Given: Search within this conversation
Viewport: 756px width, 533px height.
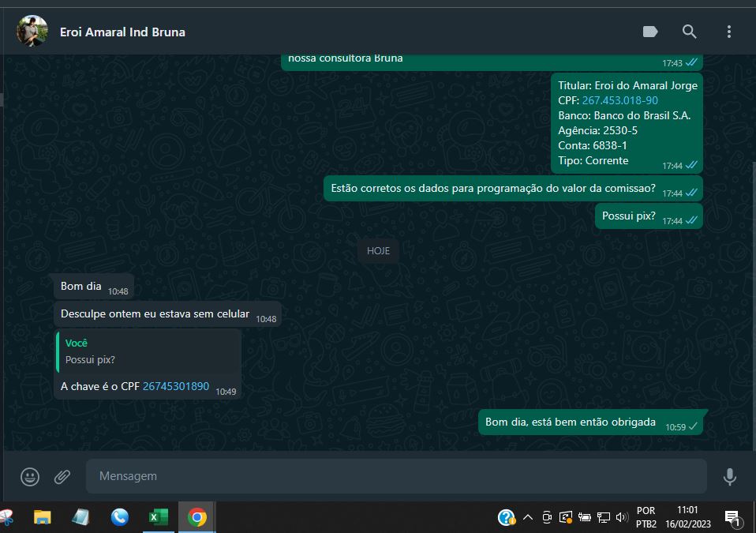Looking at the screenshot, I should (x=689, y=32).
